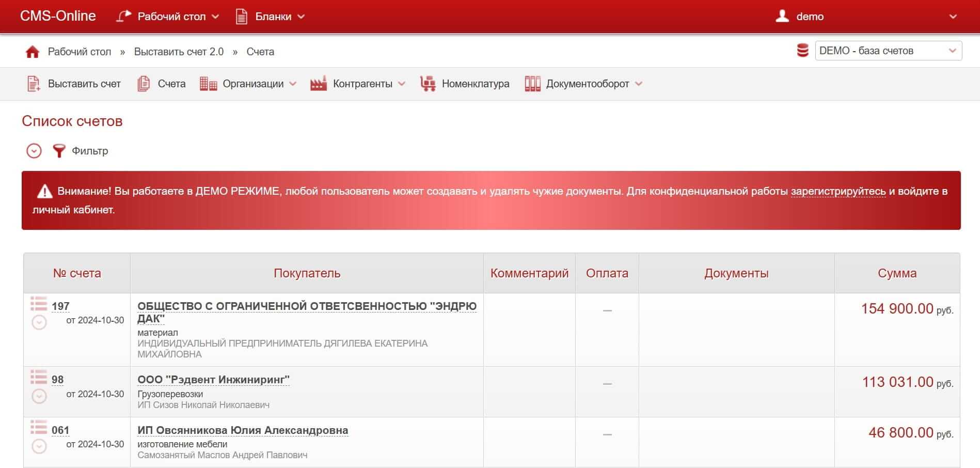Open the Выставить счет 2.0 breadcrumb
Screen dimensions: 980x468
coord(179,52)
